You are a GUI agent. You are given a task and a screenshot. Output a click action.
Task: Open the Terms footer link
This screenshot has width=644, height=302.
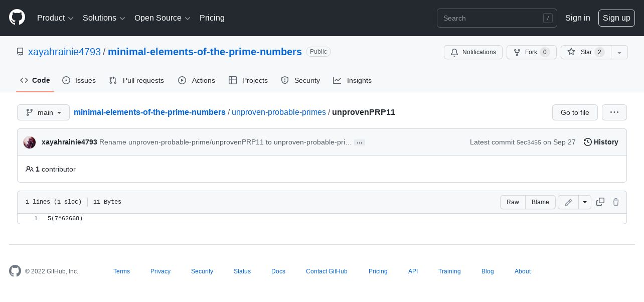[121, 271]
